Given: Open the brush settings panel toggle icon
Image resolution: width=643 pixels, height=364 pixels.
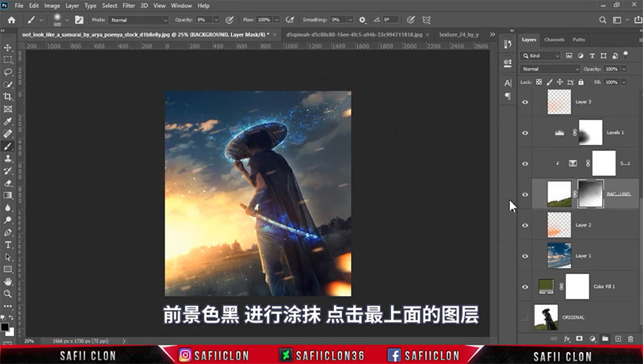Looking at the screenshot, I should 79,20.
